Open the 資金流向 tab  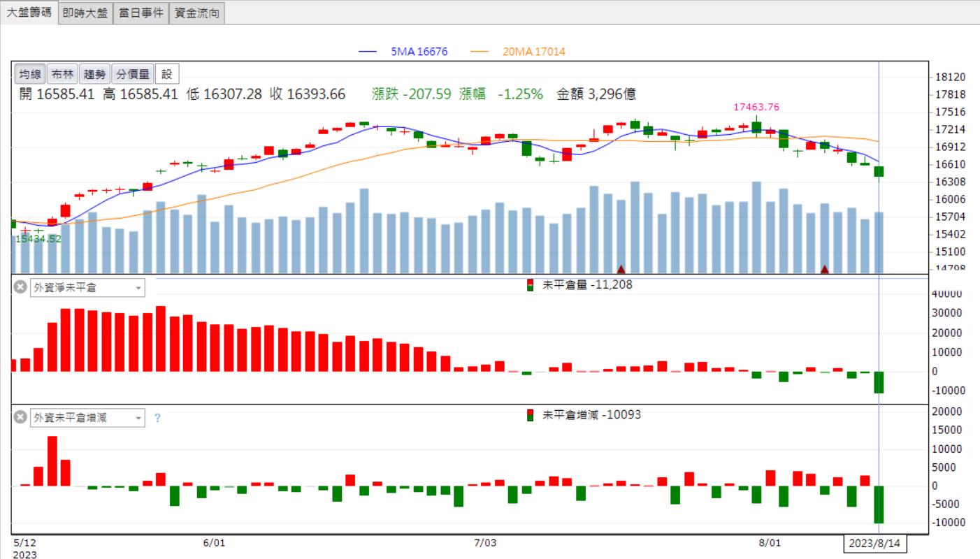coord(196,13)
